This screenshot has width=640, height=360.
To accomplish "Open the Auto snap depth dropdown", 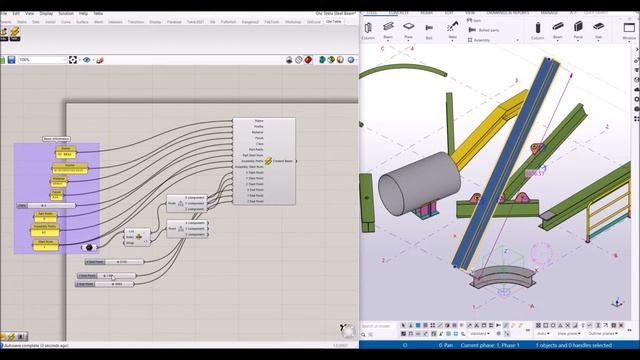I will click(543, 334).
